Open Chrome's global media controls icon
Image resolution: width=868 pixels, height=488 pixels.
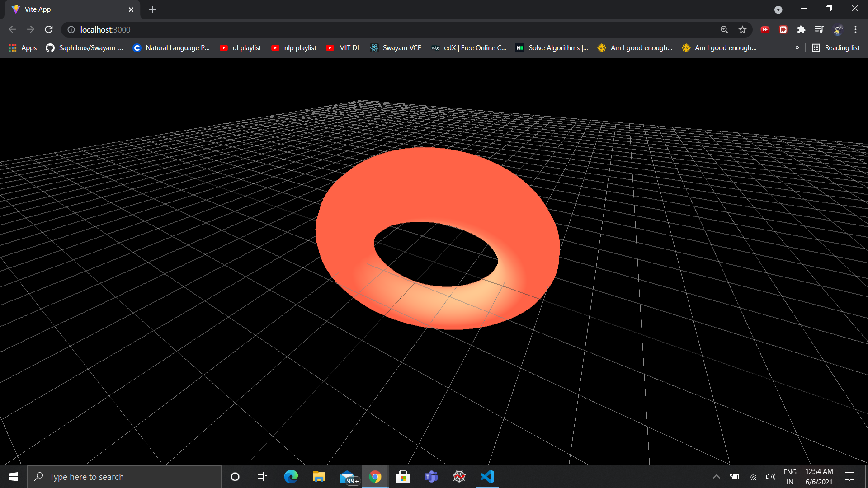point(819,29)
